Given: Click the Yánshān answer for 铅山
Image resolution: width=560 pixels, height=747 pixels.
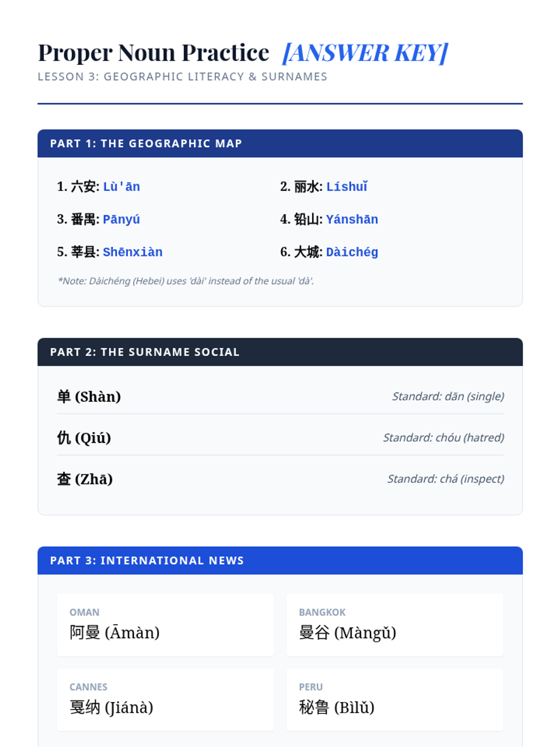Looking at the screenshot, I should click(x=352, y=219).
